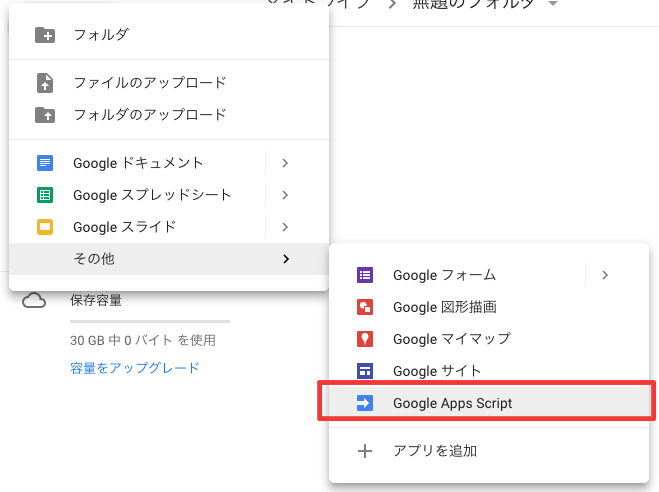Click the Google Sites icon
This screenshot has height=492, width=659.
pyautogui.click(x=365, y=371)
